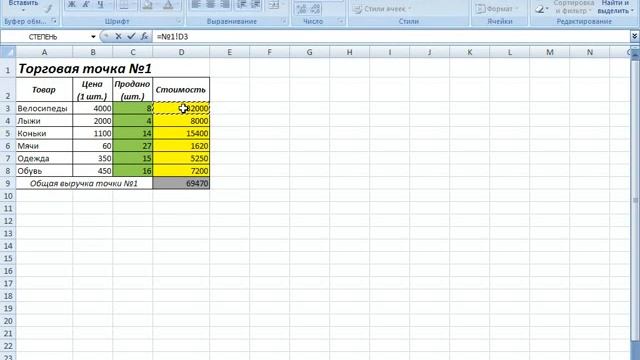Select row 15 header
Screen dimensions: 640x360
tap(8, 258)
